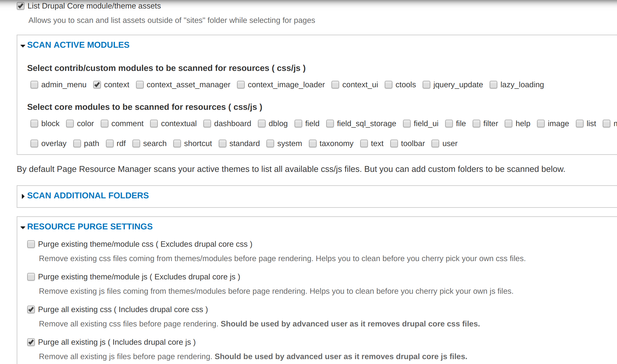The height and width of the screenshot is (364, 617).
Task: Disable "Purge all existing js"
Action: (x=31, y=342)
